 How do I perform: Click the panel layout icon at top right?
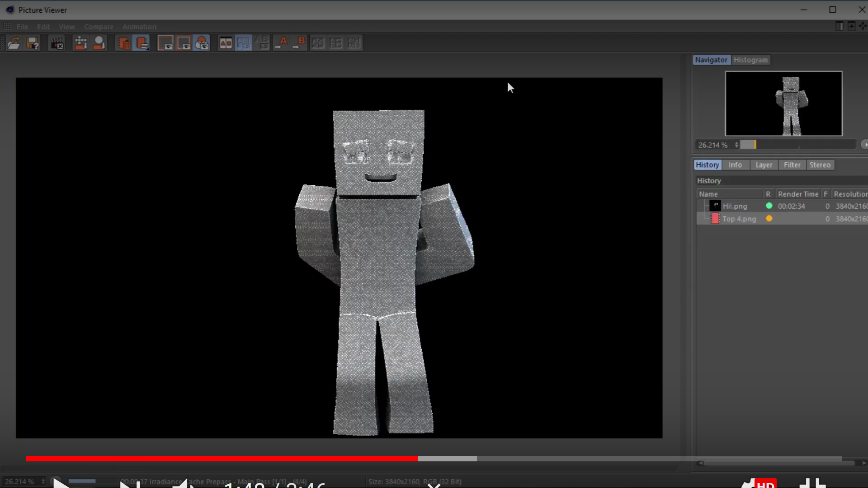(x=839, y=26)
